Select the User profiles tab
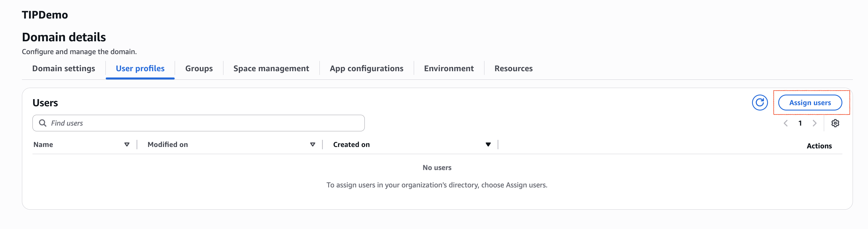 140,68
